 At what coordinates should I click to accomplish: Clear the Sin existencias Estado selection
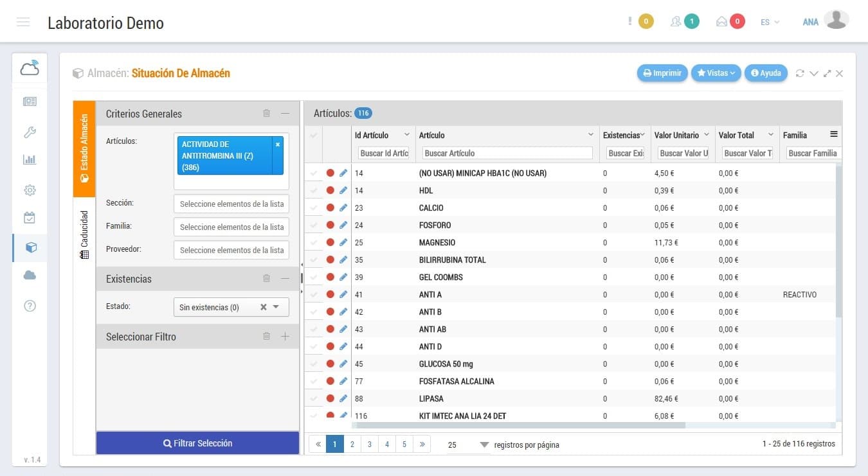[x=263, y=307]
